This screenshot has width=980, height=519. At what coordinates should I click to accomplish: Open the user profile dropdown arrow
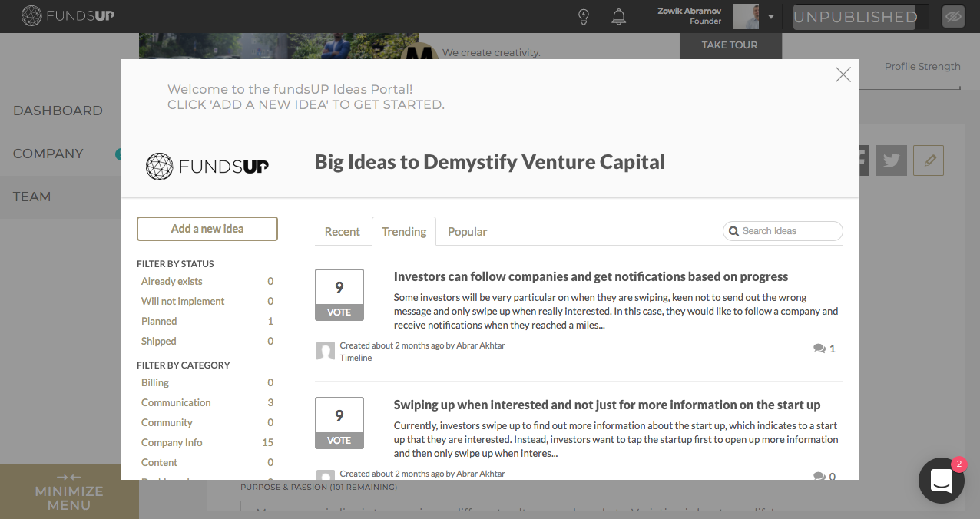[x=771, y=17]
